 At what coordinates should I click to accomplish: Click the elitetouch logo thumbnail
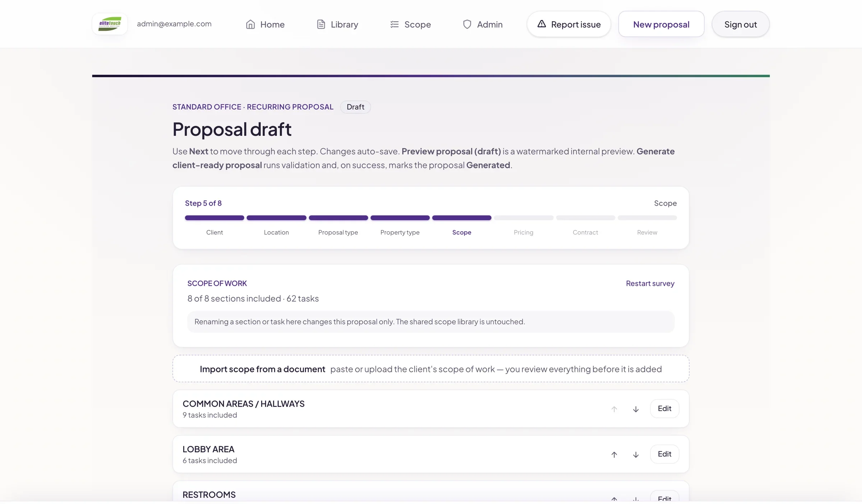[x=110, y=24]
